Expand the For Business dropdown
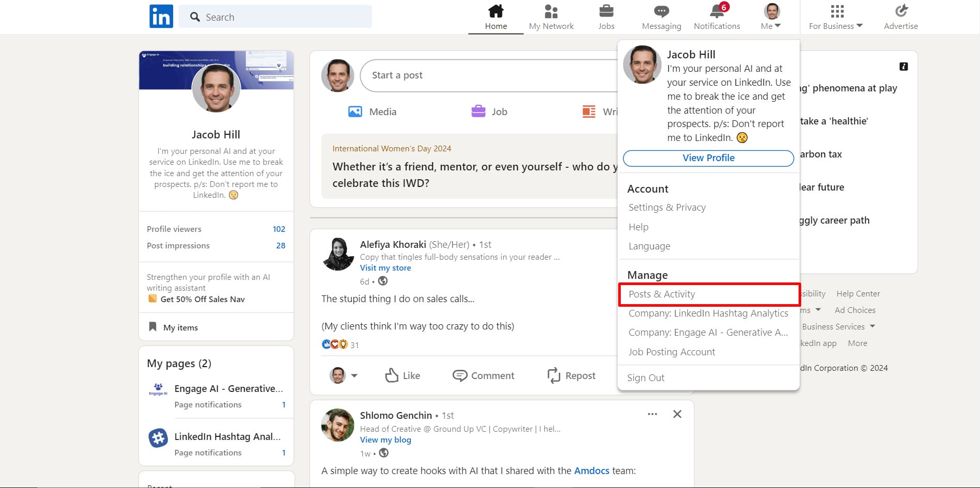This screenshot has height=488, width=980. click(x=836, y=26)
